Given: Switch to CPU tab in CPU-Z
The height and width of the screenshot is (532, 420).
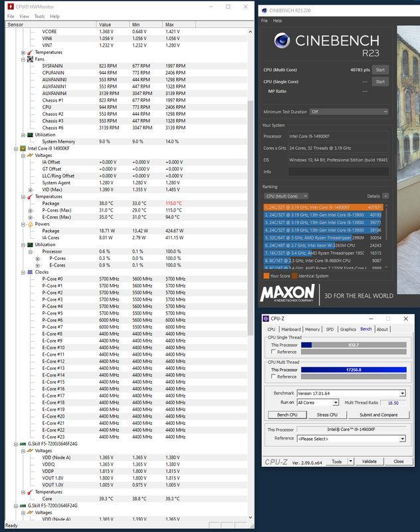Looking at the screenshot, I should [272, 329].
